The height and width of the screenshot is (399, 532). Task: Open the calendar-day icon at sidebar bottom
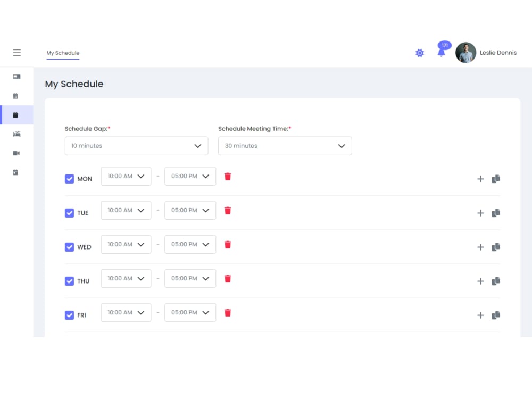pos(15,172)
